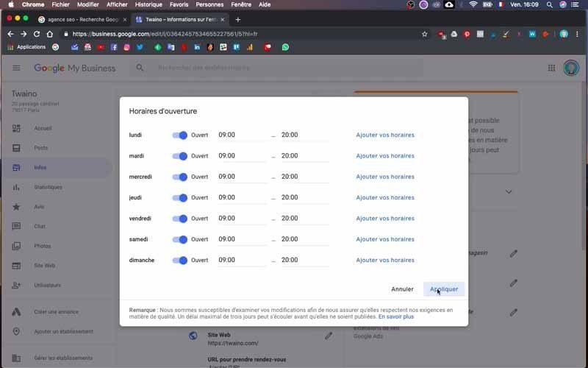Image resolution: width=588 pixels, height=368 pixels.
Task: Open the WhatsApp bookmark
Action: (x=285, y=47)
